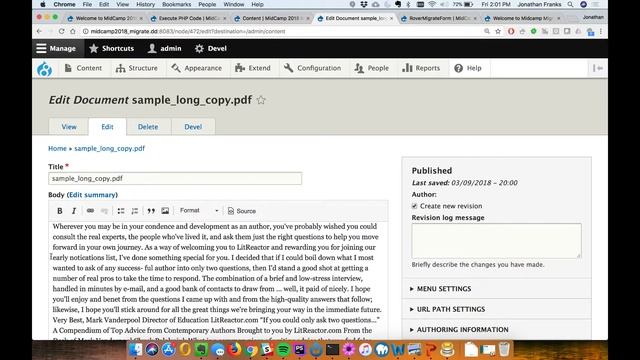This screenshot has width=640, height=360.
Task: Open the Reports admin menu
Action: coord(421,68)
